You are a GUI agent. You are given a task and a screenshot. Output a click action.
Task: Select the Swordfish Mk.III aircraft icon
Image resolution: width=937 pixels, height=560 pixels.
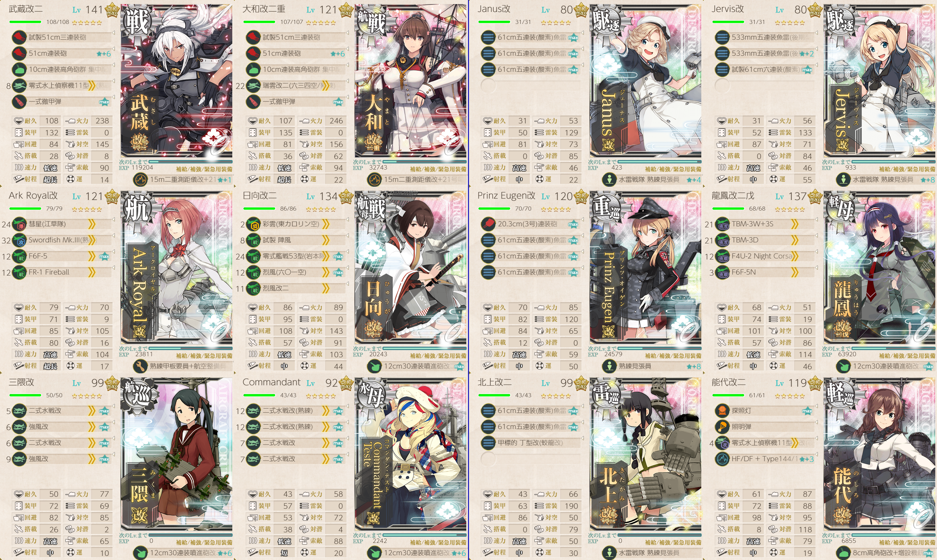click(19, 240)
